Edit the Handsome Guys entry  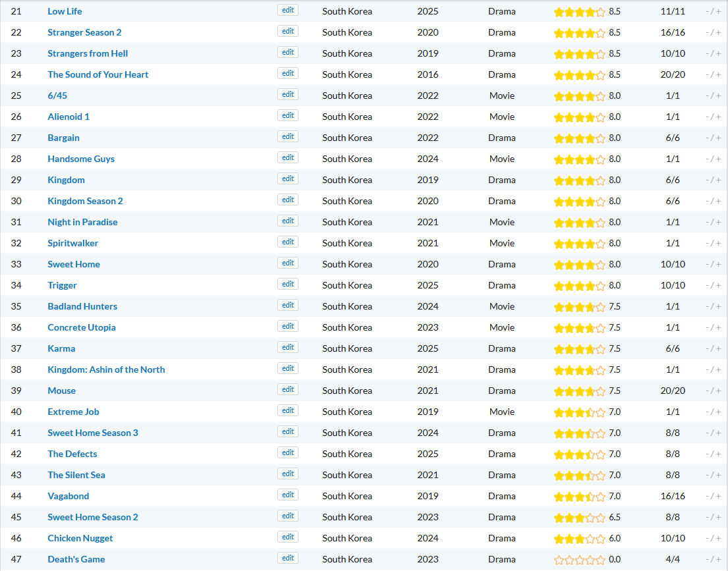(288, 158)
